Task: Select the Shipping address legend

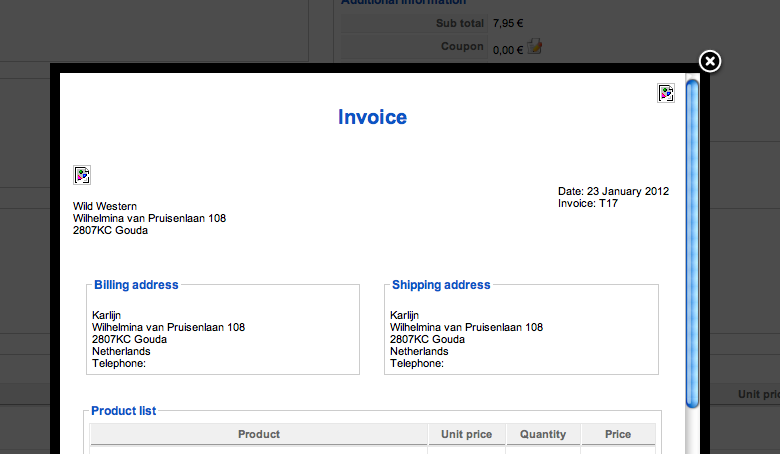Action: (441, 285)
